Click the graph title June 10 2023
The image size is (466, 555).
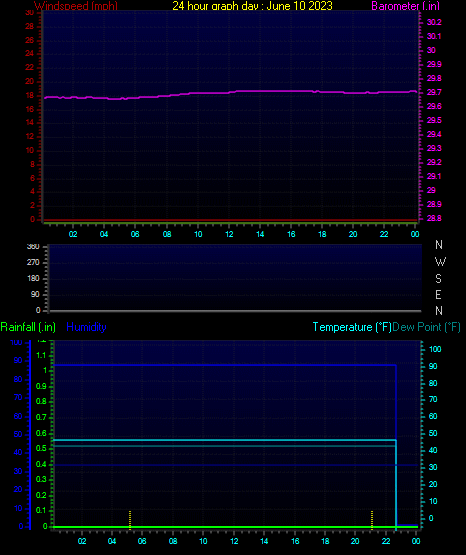(252, 6)
